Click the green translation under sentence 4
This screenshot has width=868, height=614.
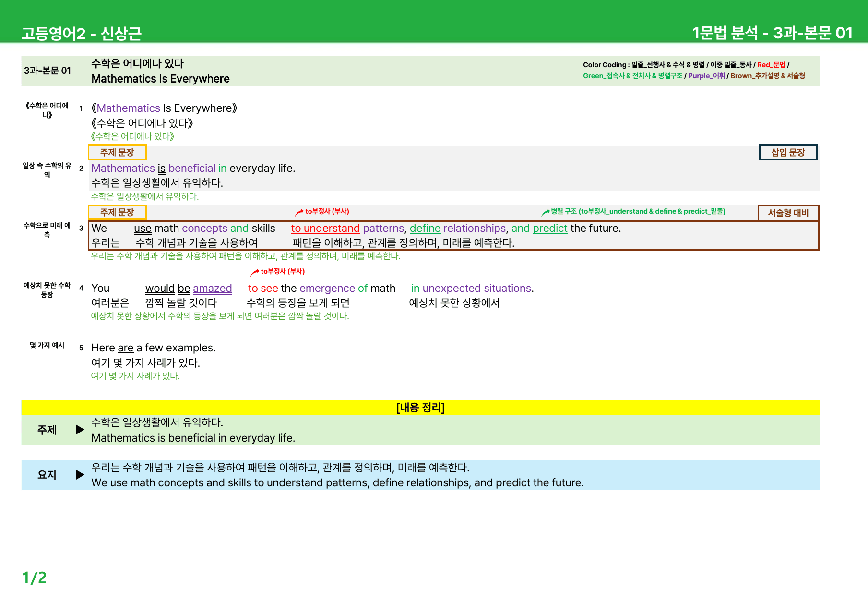point(220,316)
